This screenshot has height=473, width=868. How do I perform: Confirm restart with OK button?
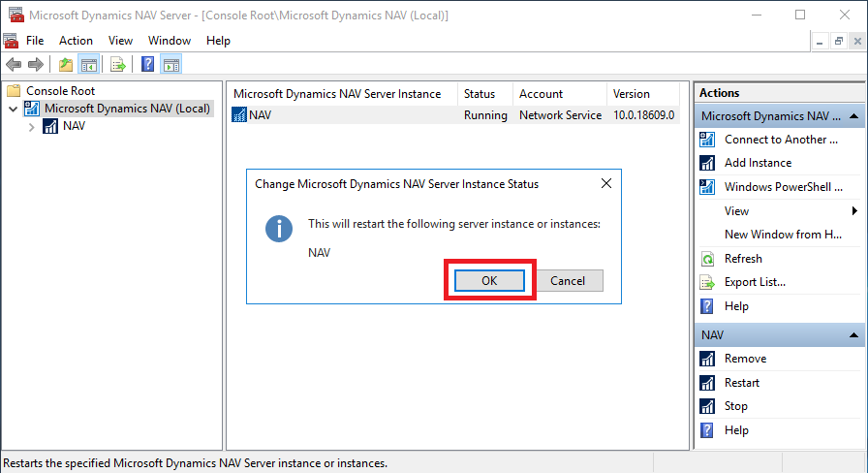(489, 281)
